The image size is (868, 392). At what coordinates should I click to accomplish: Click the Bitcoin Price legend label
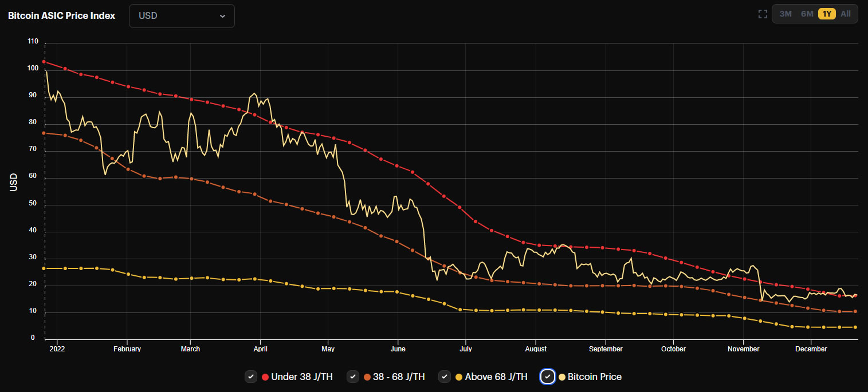(x=595, y=377)
